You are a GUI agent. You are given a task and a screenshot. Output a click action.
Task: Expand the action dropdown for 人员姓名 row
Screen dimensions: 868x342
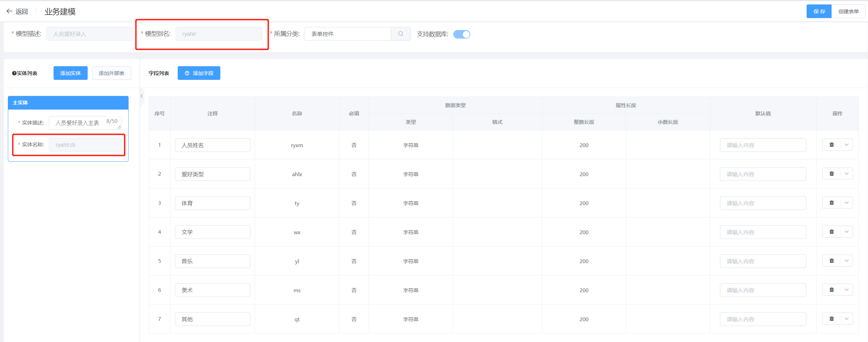847,145
